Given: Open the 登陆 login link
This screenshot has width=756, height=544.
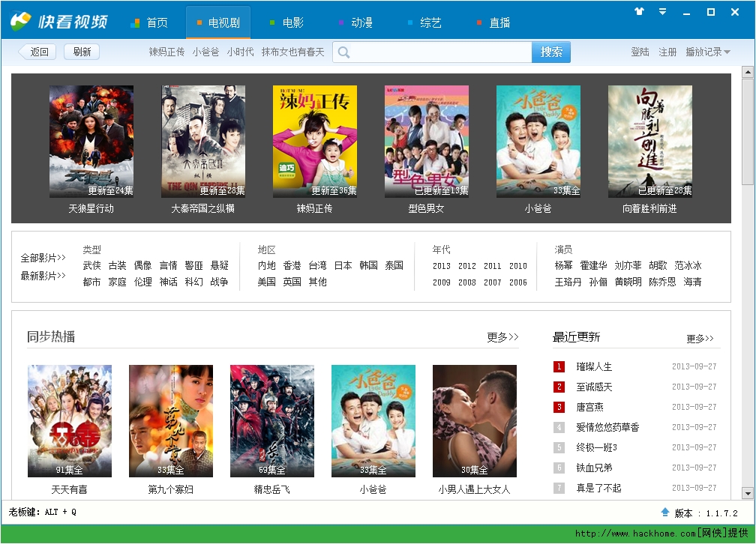Looking at the screenshot, I should (x=640, y=52).
